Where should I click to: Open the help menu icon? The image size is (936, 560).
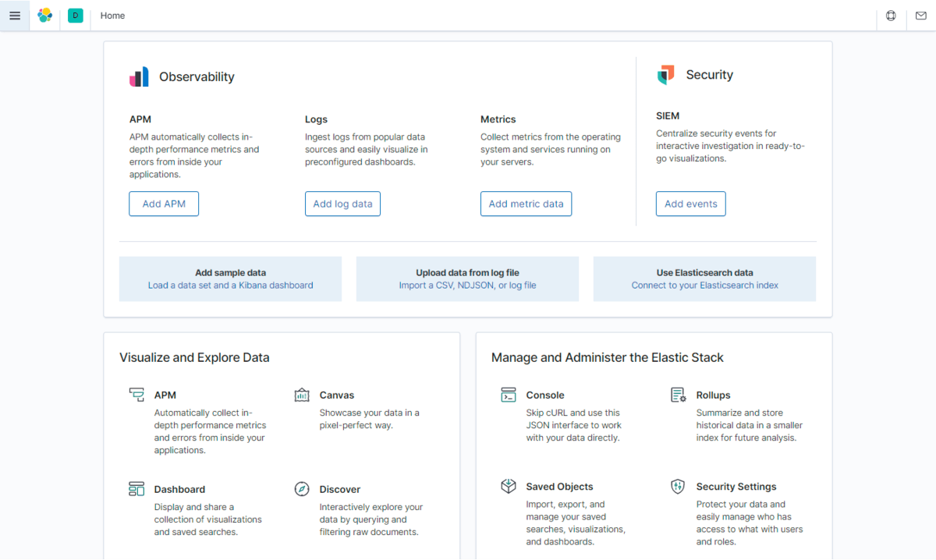pyautogui.click(x=892, y=16)
